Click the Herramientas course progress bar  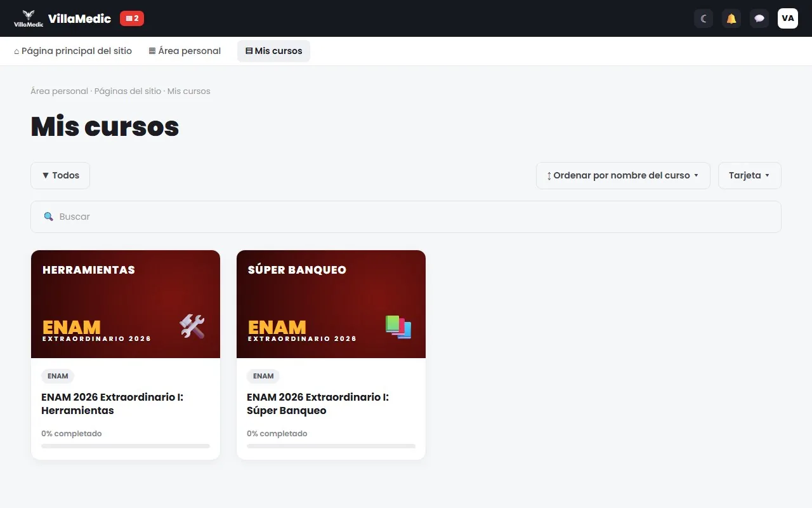click(126, 446)
